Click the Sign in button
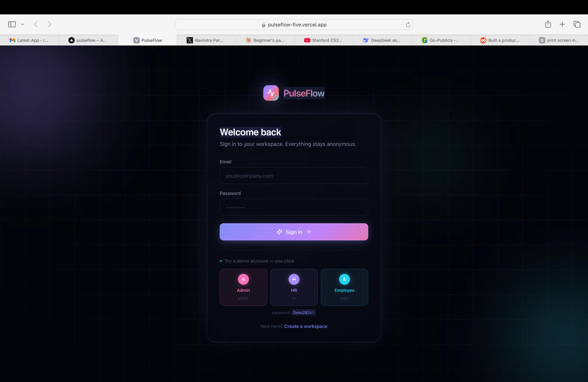The width and height of the screenshot is (588, 382). (x=294, y=232)
